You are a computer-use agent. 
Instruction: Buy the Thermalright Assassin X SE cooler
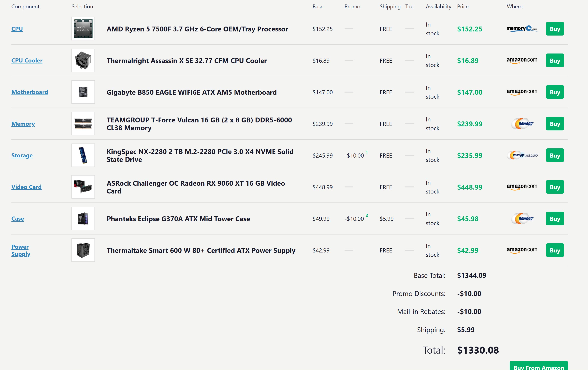555,60
